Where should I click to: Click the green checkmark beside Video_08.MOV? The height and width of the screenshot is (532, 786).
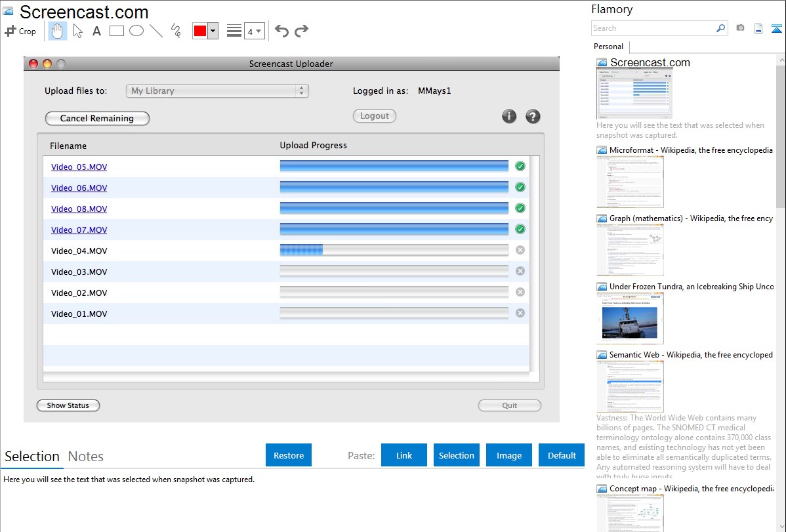pos(520,208)
